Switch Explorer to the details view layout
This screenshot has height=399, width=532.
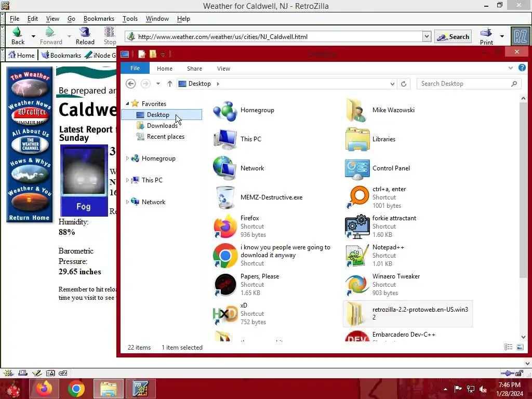(508, 347)
